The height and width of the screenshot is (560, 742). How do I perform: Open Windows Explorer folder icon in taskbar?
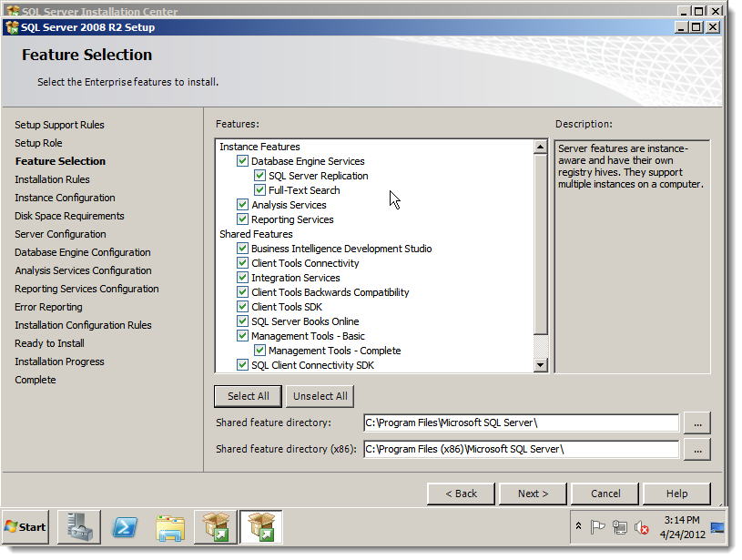(170, 527)
